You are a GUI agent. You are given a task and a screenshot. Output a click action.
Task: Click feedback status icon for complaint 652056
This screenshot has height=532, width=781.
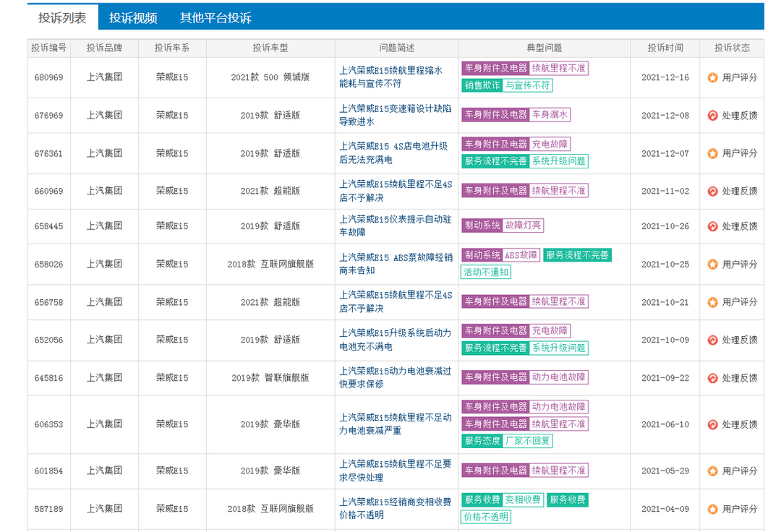[713, 340]
